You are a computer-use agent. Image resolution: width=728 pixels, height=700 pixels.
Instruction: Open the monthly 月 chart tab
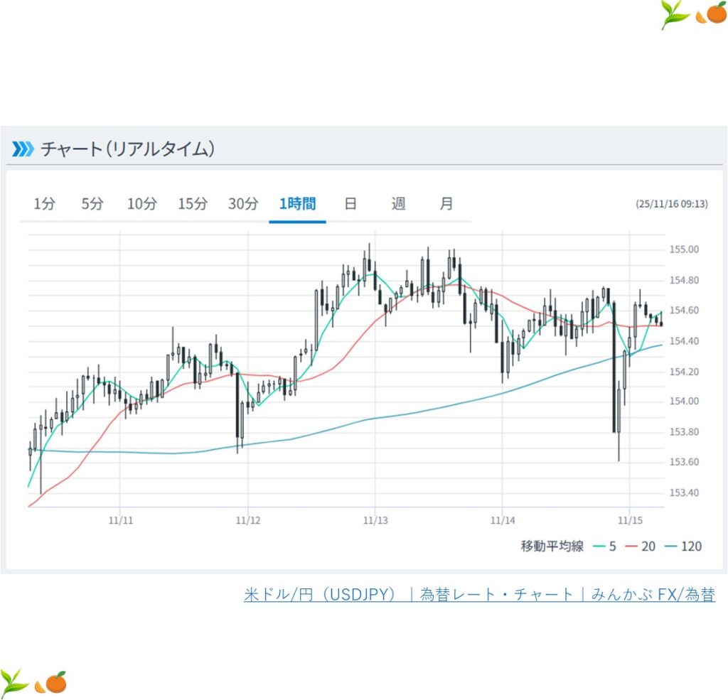446,204
